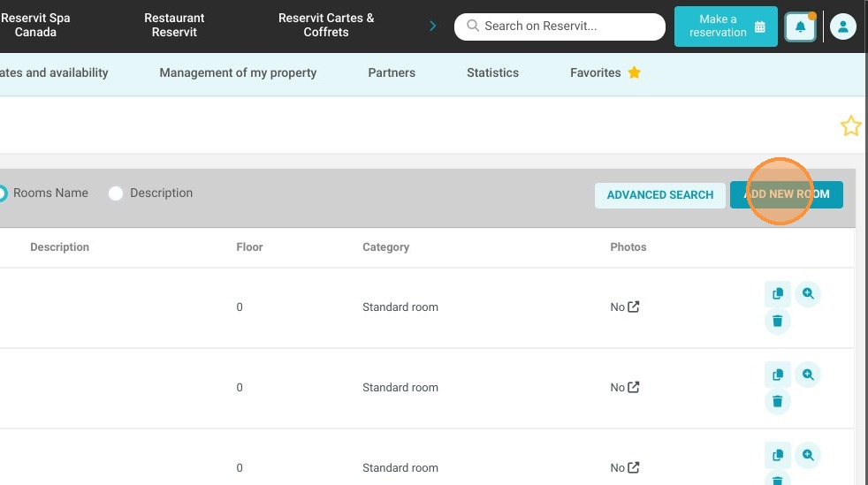Select the Description radio option
The image size is (868, 485).
point(116,193)
